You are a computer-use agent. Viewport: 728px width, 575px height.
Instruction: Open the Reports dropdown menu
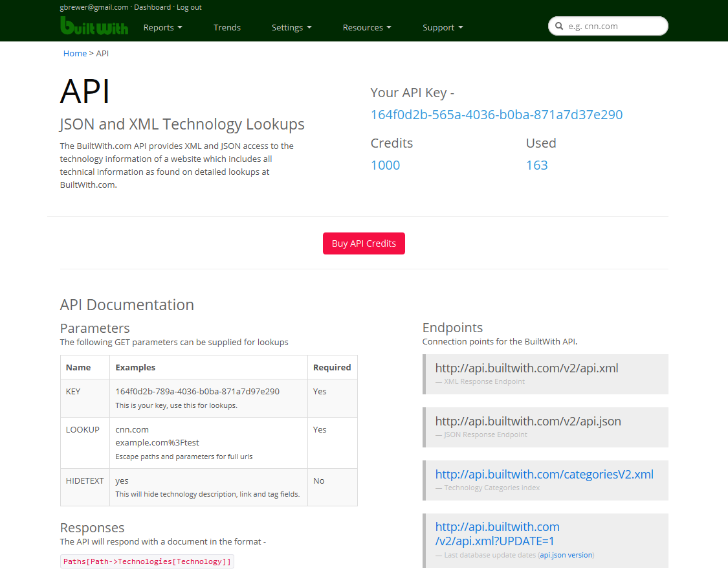click(162, 27)
